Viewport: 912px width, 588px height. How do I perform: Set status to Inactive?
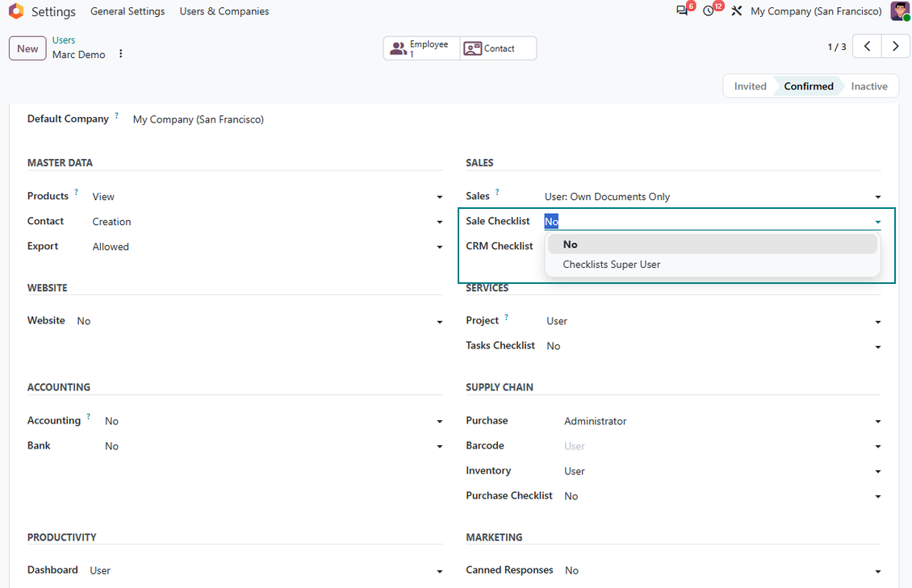[x=869, y=86]
